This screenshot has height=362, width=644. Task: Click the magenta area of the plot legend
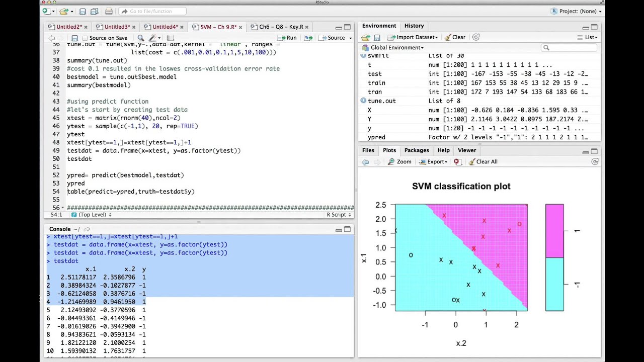click(554, 231)
